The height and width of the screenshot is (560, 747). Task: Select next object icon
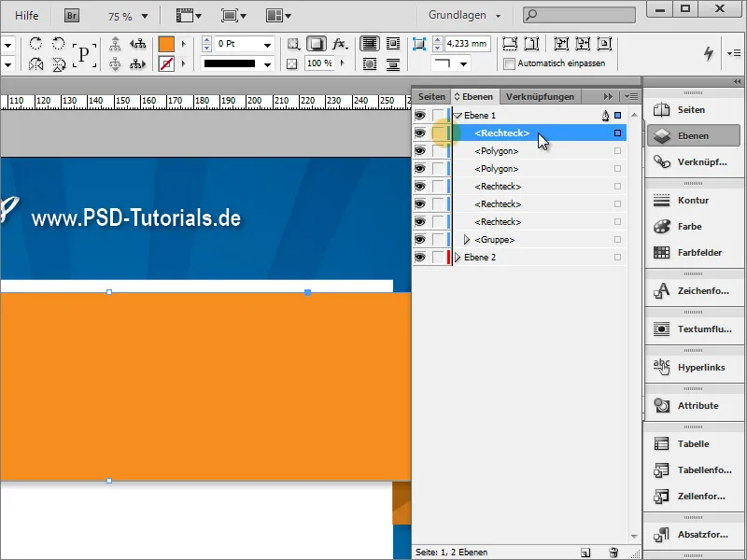tap(137, 63)
